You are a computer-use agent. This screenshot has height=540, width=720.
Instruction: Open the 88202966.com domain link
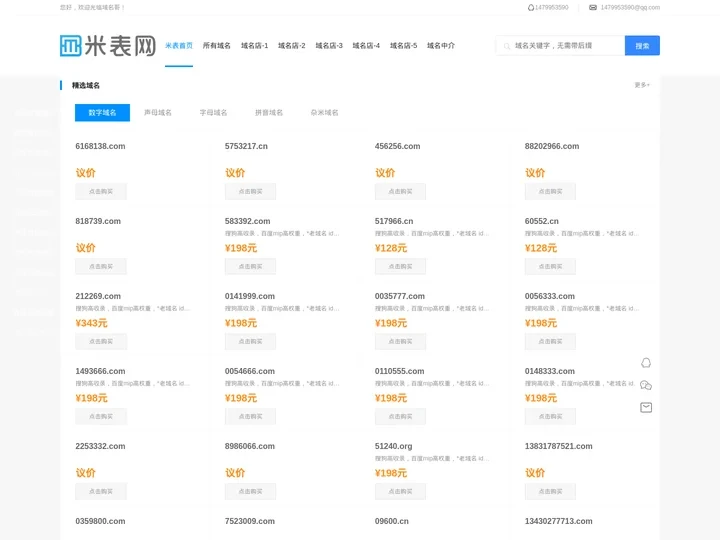(x=552, y=146)
